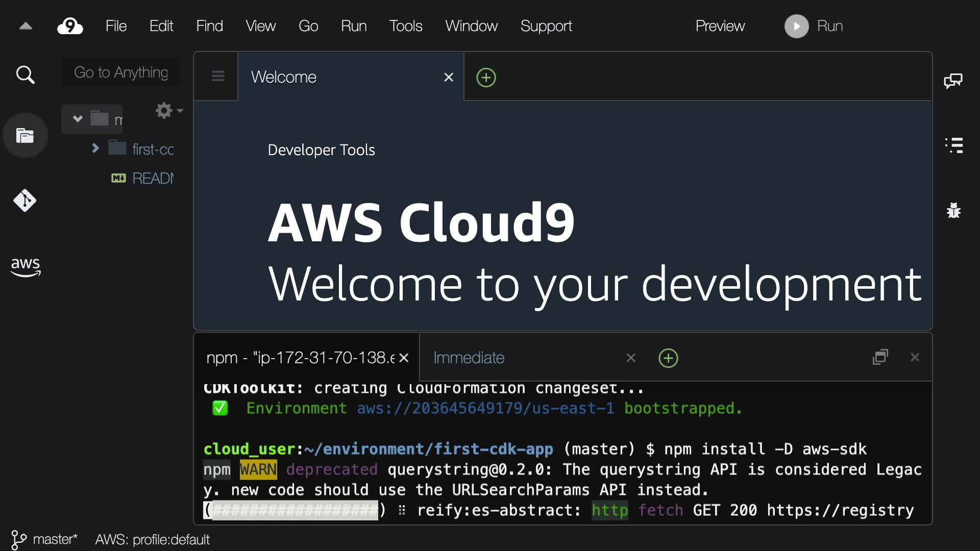
Task: Click the Go to Anything field
Action: pos(121,72)
